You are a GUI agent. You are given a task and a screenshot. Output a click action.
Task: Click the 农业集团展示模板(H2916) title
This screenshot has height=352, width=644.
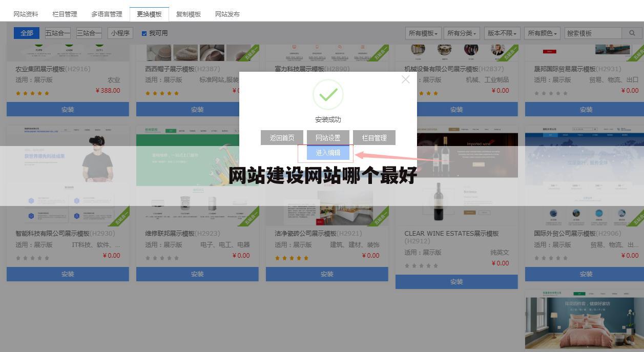click(x=53, y=69)
